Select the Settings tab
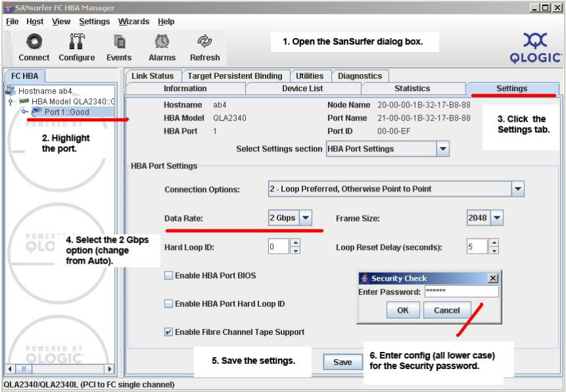 (x=512, y=88)
